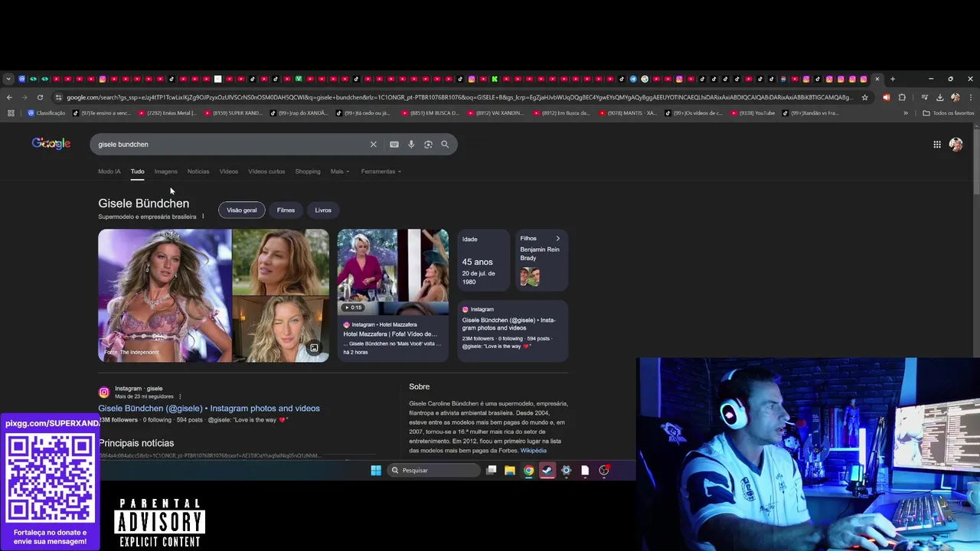Screen dimensions: 980x551
Task: Open the Chrome downloads icon
Action: click(939, 97)
